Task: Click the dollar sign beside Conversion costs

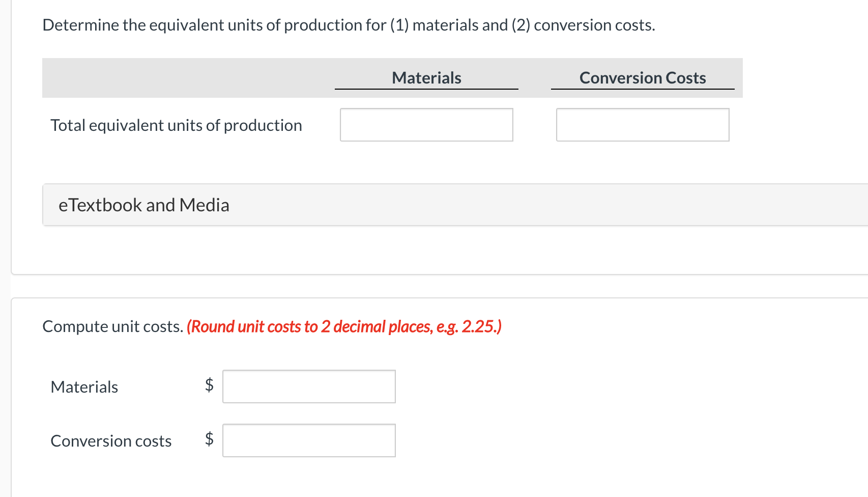Action: 209,439
